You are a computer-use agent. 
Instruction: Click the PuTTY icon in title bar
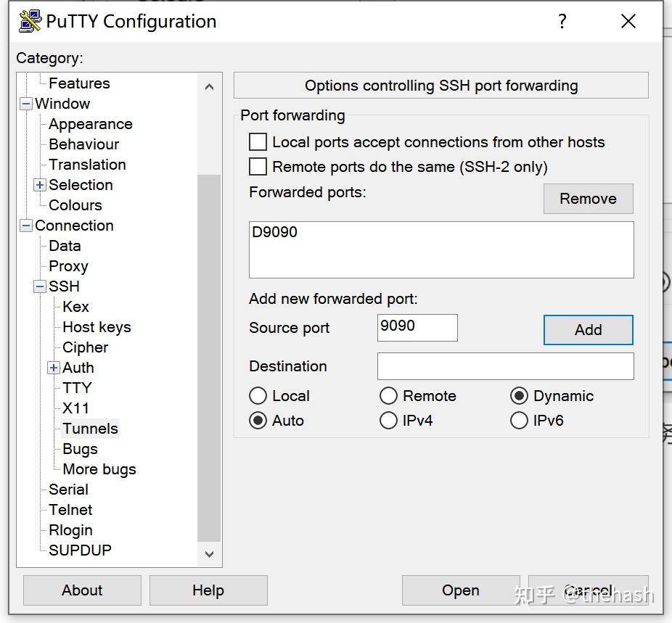point(30,21)
